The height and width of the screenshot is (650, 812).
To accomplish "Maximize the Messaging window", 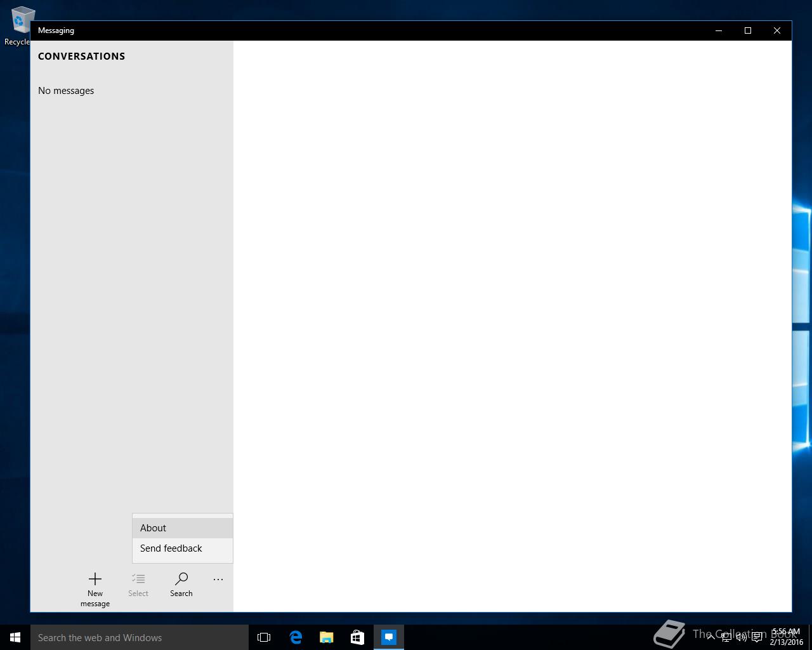I will click(748, 30).
